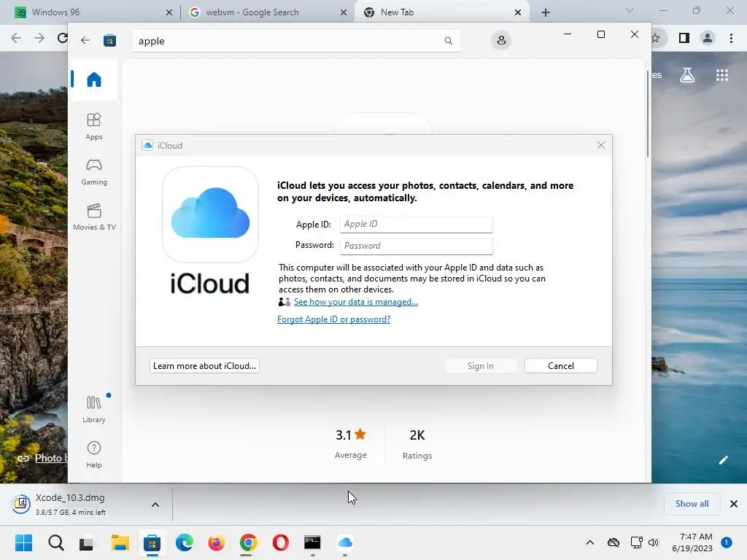Open the Store account profile icon
747x560 pixels.
(501, 41)
